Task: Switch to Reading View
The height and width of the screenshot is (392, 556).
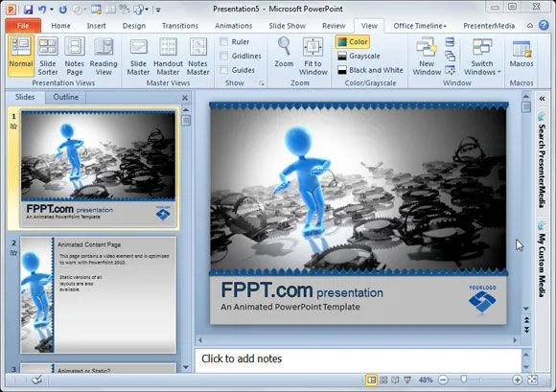Action: (x=104, y=56)
